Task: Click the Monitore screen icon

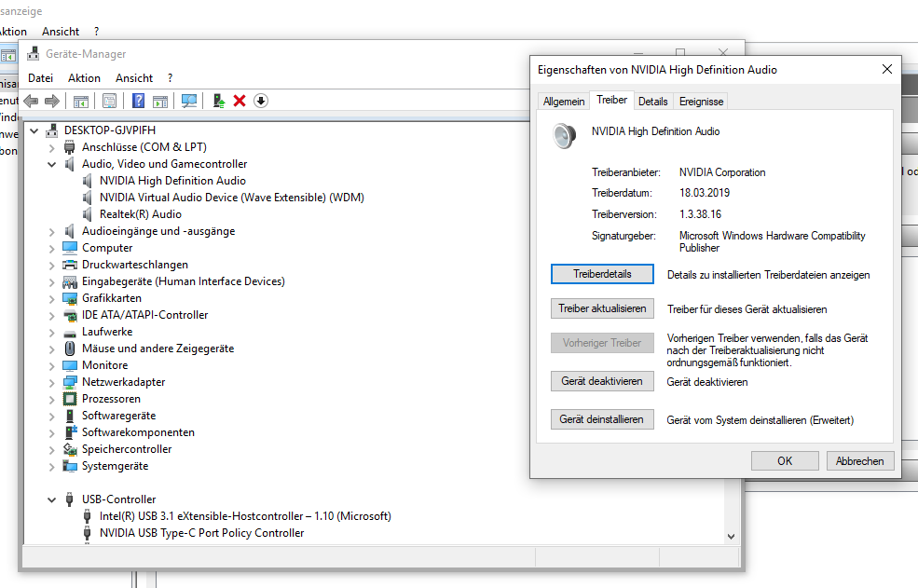Action: click(x=70, y=365)
